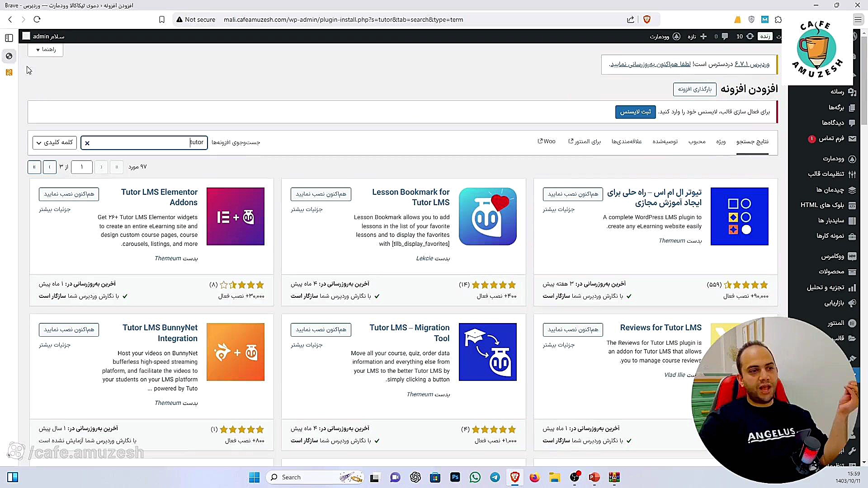Click the browser back arrow
This screenshot has height=488, width=868.
pos(10,19)
